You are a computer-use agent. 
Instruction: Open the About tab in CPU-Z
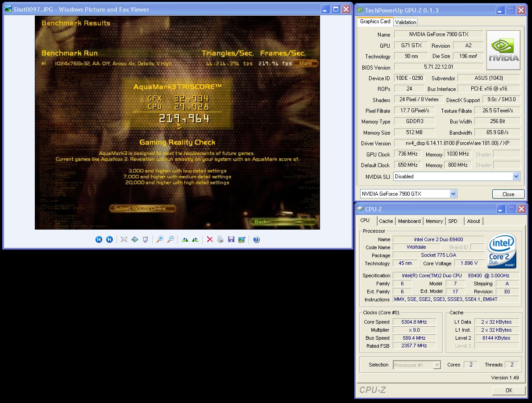tap(473, 221)
